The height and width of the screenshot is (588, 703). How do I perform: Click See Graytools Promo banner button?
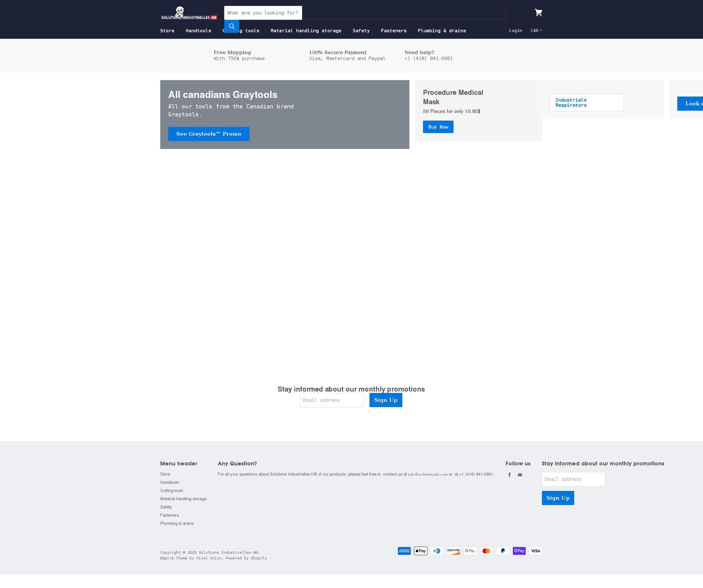pyautogui.click(x=208, y=134)
